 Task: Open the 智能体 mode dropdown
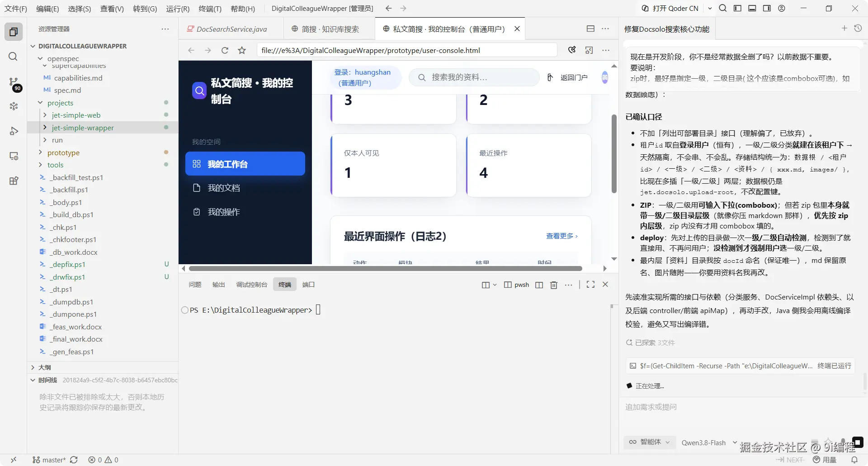click(x=650, y=442)
